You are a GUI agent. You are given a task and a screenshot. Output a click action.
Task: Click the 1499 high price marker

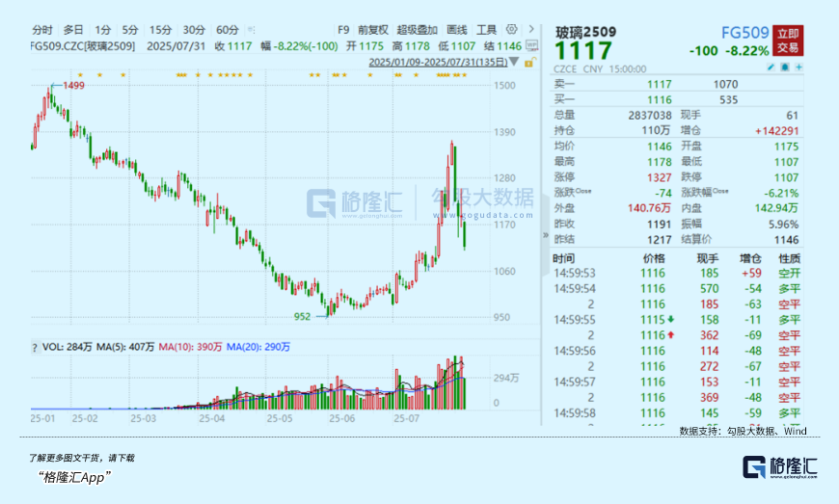73,86
